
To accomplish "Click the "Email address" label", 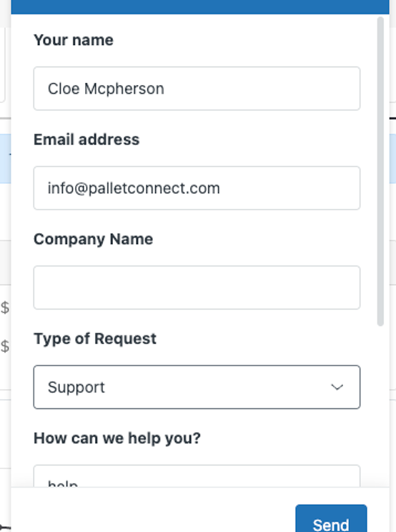I will tap(86, 139).
